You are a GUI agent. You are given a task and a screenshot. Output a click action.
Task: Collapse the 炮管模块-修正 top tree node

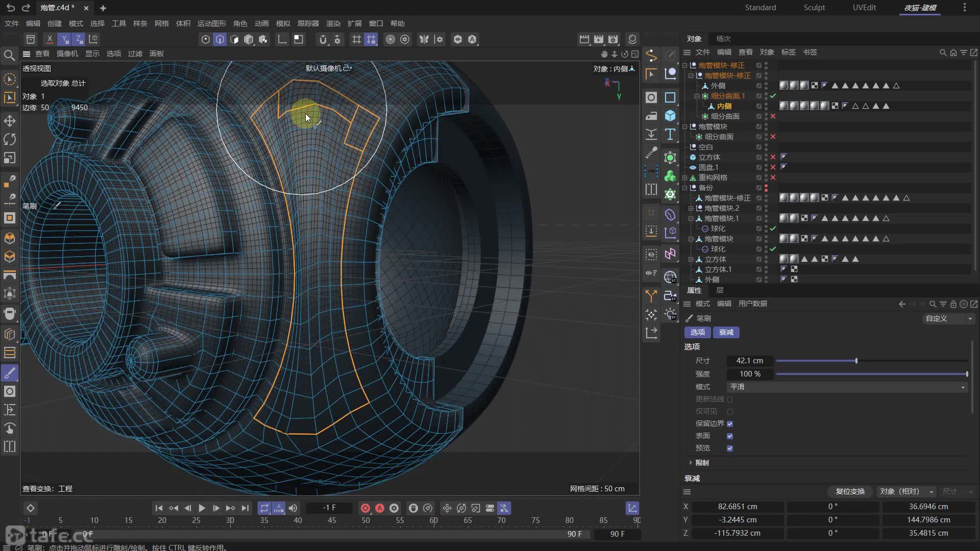click(x=685, y=65)
